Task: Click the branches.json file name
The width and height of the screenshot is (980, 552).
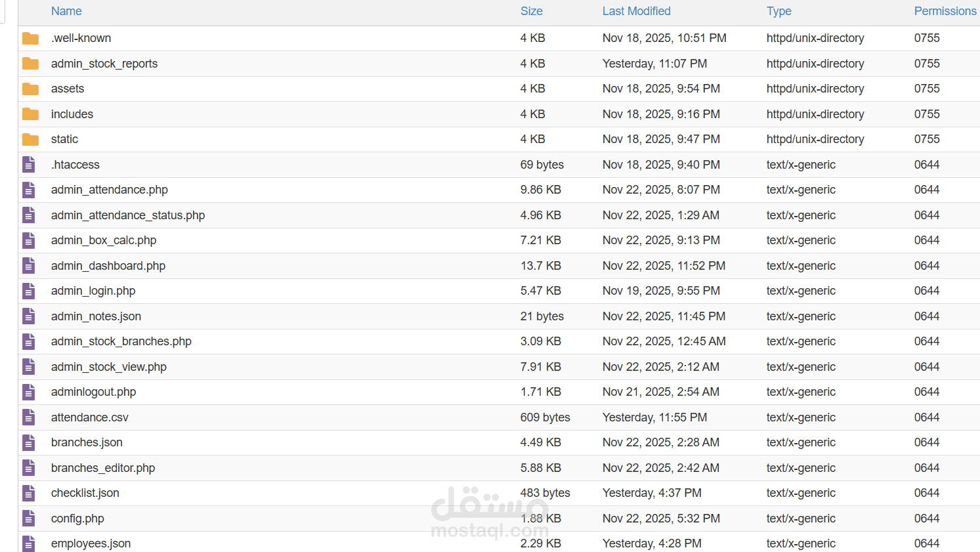Action: (87, 442)
